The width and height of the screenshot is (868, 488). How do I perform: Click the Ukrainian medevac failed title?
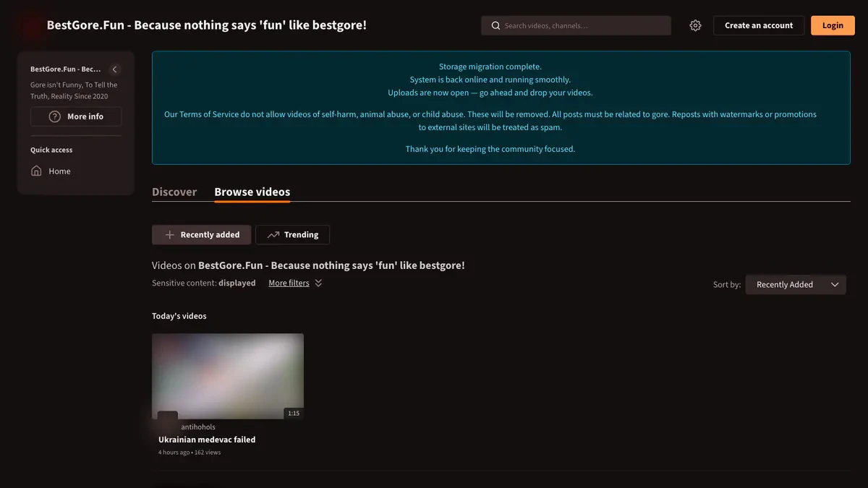coord(207,440)
